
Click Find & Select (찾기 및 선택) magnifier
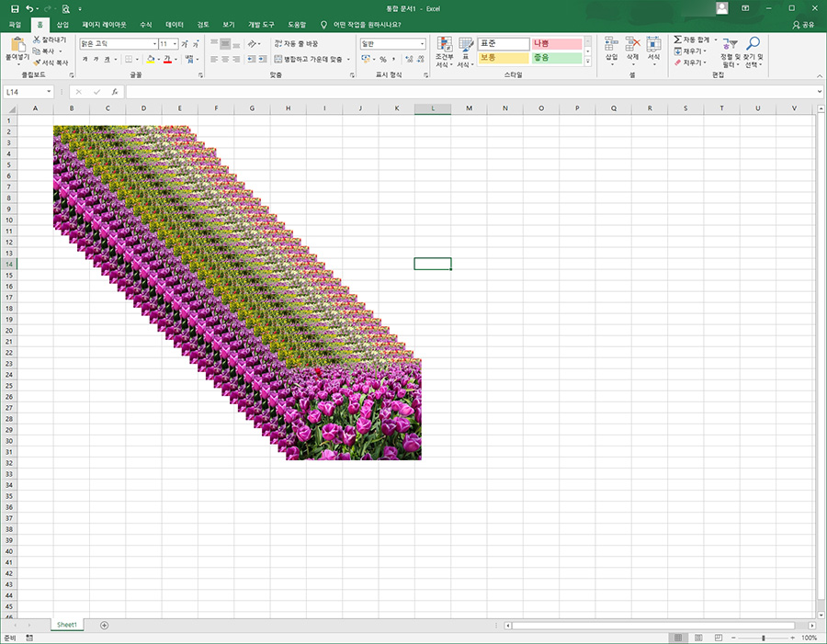click(753, 43)
